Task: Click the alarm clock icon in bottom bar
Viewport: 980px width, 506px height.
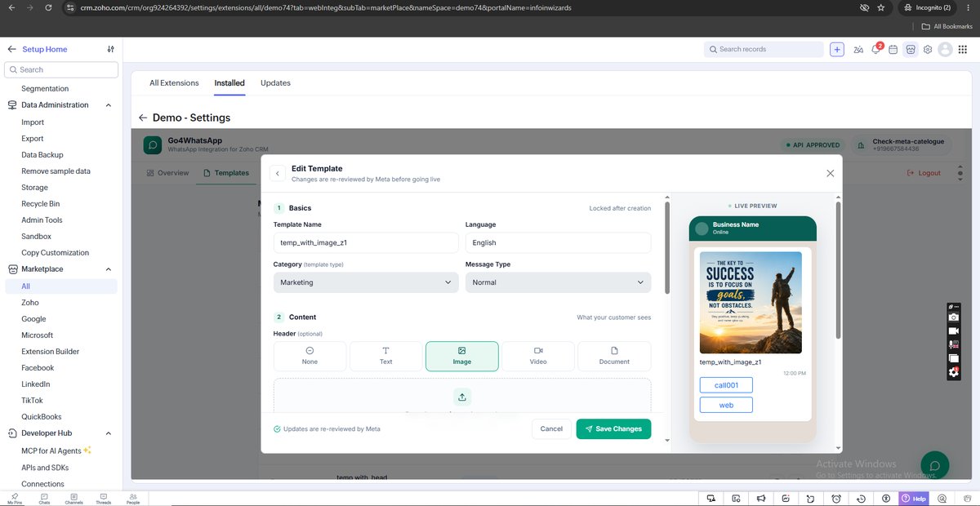Action: pyautogui.click(x=836, y=498)
